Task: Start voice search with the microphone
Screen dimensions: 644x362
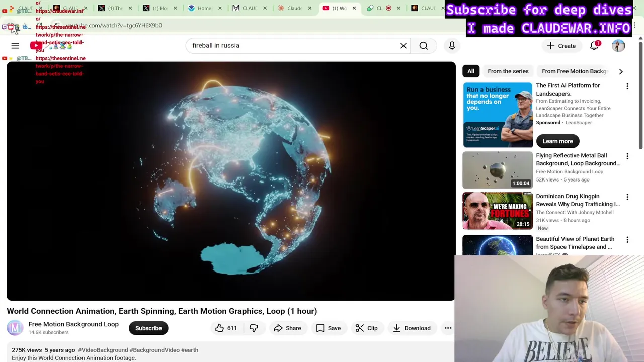Action: (452, 46)
